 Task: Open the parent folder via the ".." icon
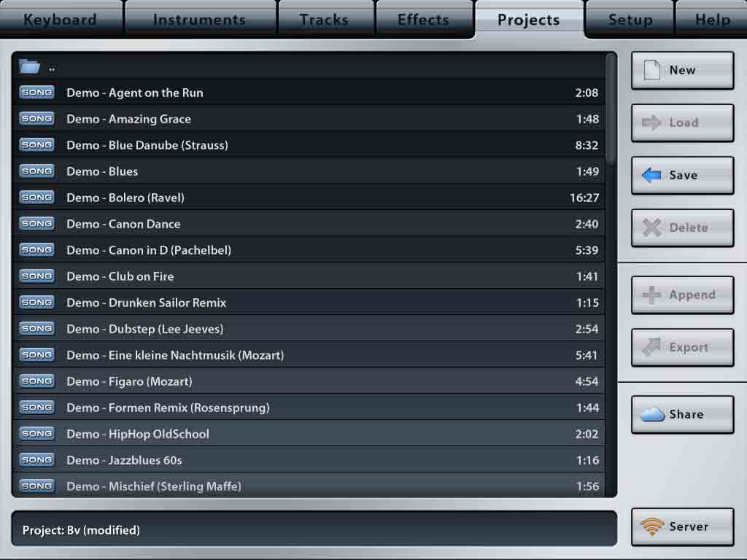tap(29, 66)
